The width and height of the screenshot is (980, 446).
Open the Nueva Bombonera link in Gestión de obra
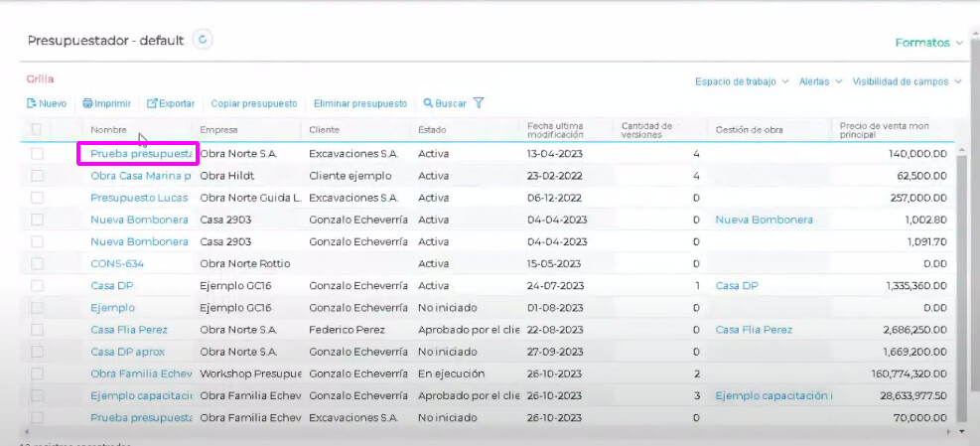click(x=764, y=220)
